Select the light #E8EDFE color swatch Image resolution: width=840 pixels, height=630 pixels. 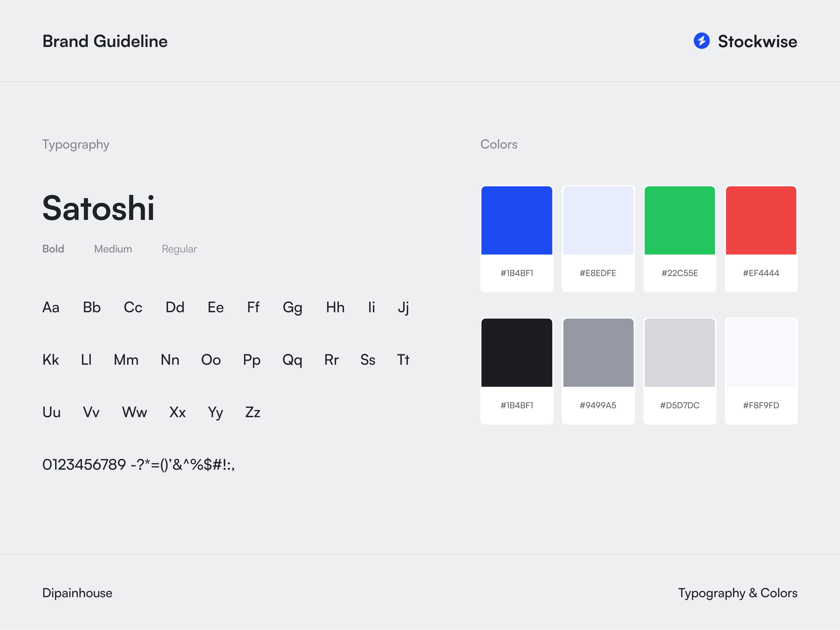pos(598,220)
